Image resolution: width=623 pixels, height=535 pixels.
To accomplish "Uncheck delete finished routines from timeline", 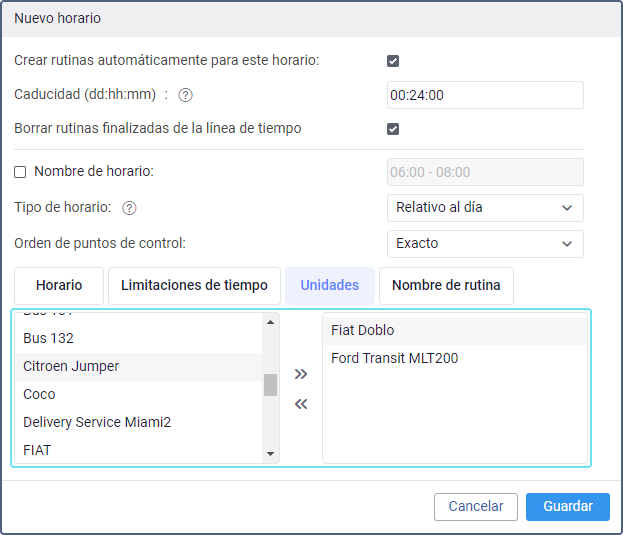I will click(x=393, y=129).
